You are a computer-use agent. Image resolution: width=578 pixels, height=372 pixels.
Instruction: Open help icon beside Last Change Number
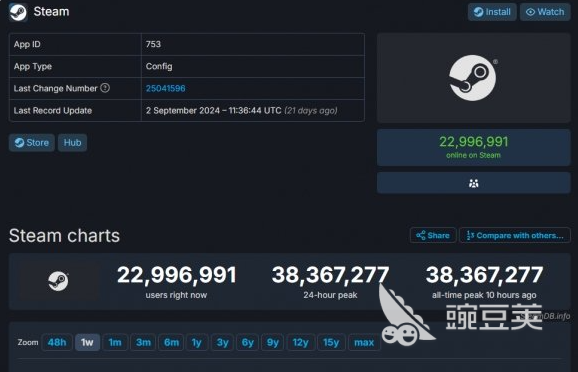[x=105, y=88]
